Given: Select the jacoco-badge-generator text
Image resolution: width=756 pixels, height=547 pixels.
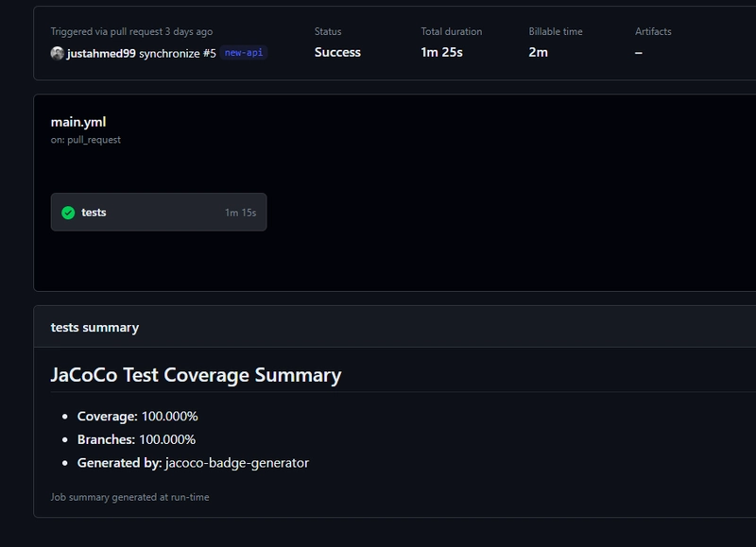Looking at the screenshot, I should (235, 464).
